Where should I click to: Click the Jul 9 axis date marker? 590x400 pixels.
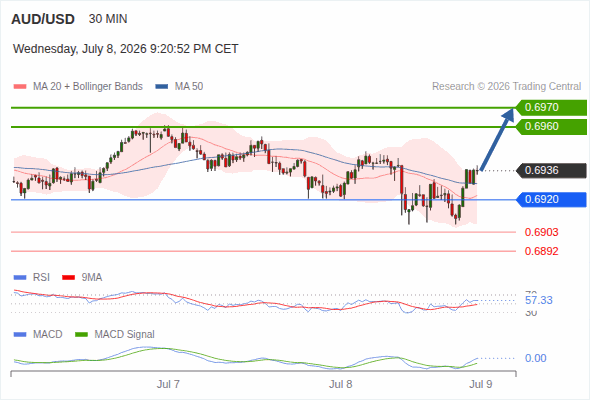click(x=481, y=384)
